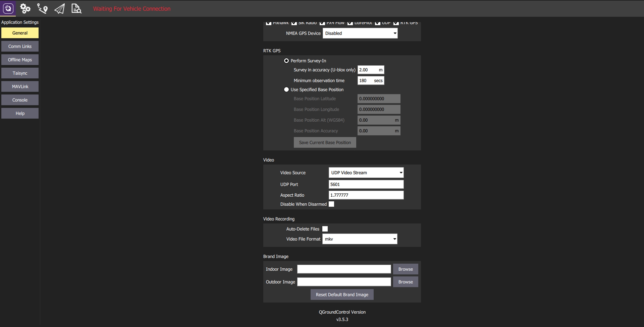This screenshot has width=644, height=327.
Task: Open the Console page in the sidebar
Action: [x=20, y=100]
